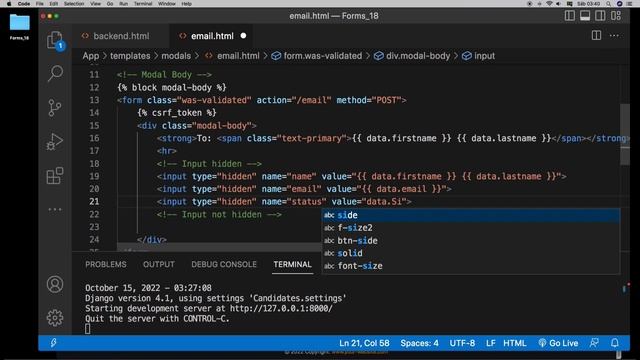Open the Search view in activity bar
The height and width of the screenshot is (360, 640).
pyautogui.click(x=55, y=73)
